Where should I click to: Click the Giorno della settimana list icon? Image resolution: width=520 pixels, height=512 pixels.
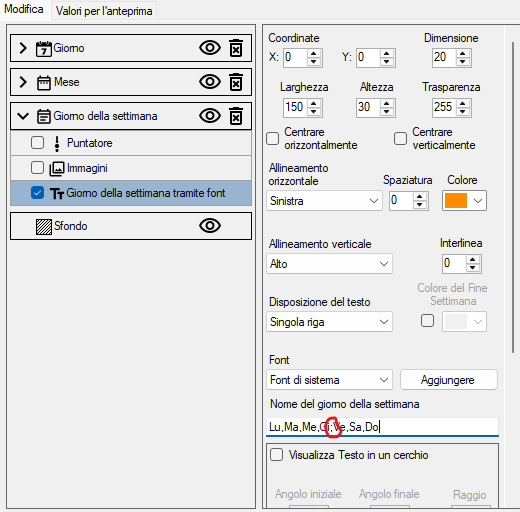pyautogui.click(x=44, y=116)
